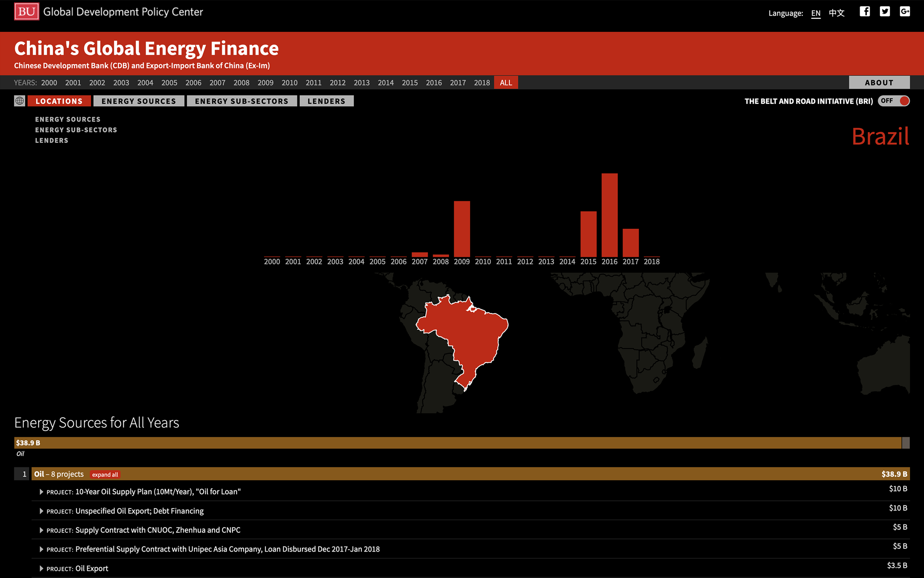
Task: Filter by year 2012 in years bar
Action: (x=337, y=83)
